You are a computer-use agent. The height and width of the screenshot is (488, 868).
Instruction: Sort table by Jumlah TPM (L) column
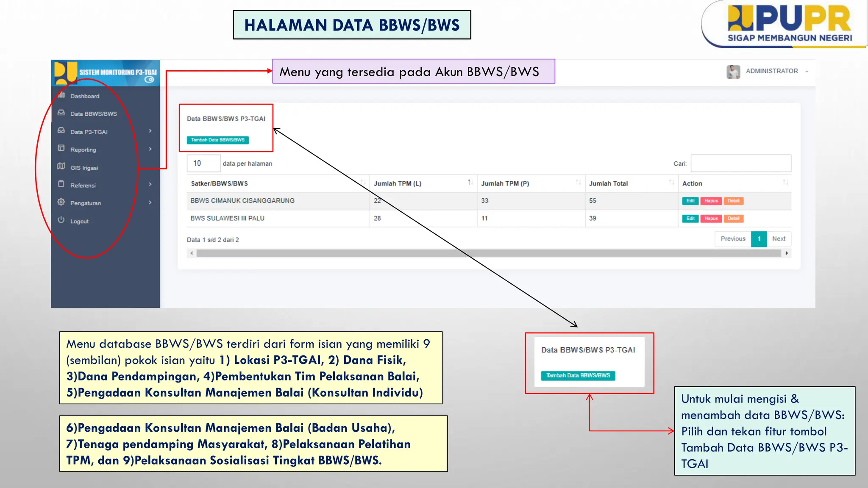pos(470,183)
